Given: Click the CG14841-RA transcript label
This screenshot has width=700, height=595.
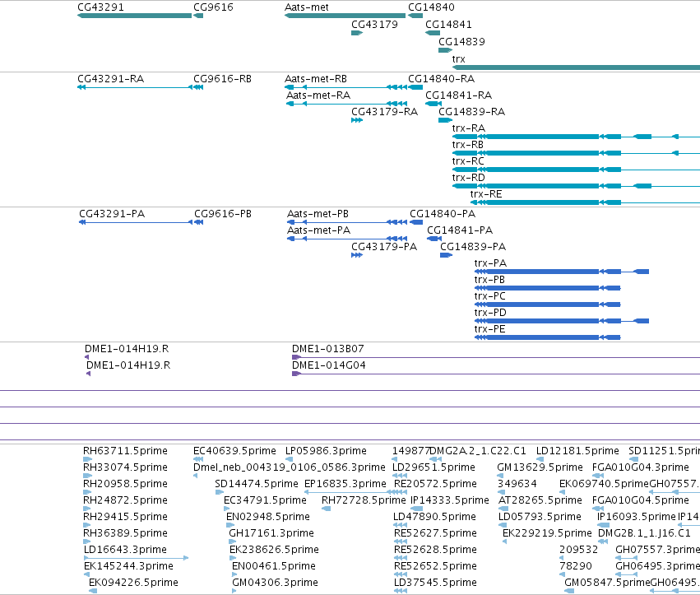Looking at the screenshot, I should click(458, 95).
